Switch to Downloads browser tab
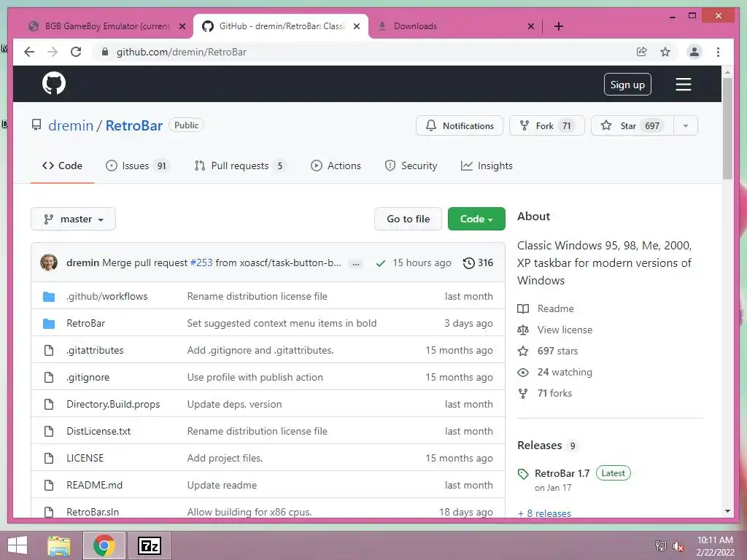The height and width of the screenshot is (560, 747). [x=455, y=26]
